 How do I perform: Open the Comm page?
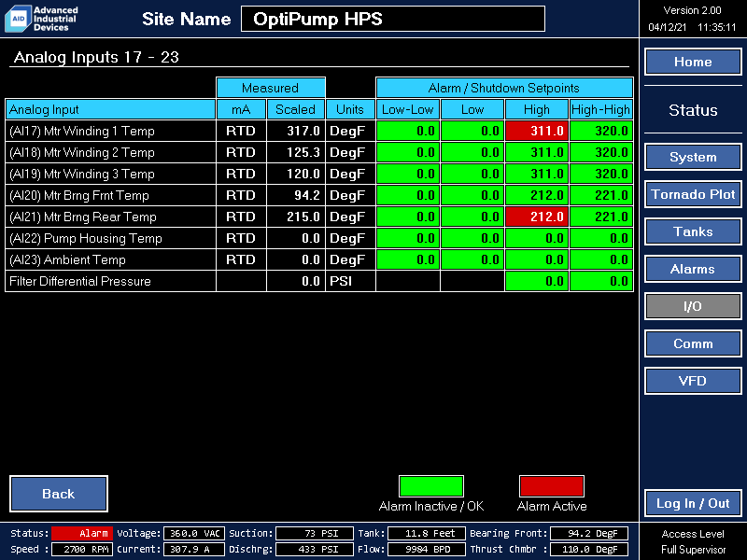click(693, 343)
